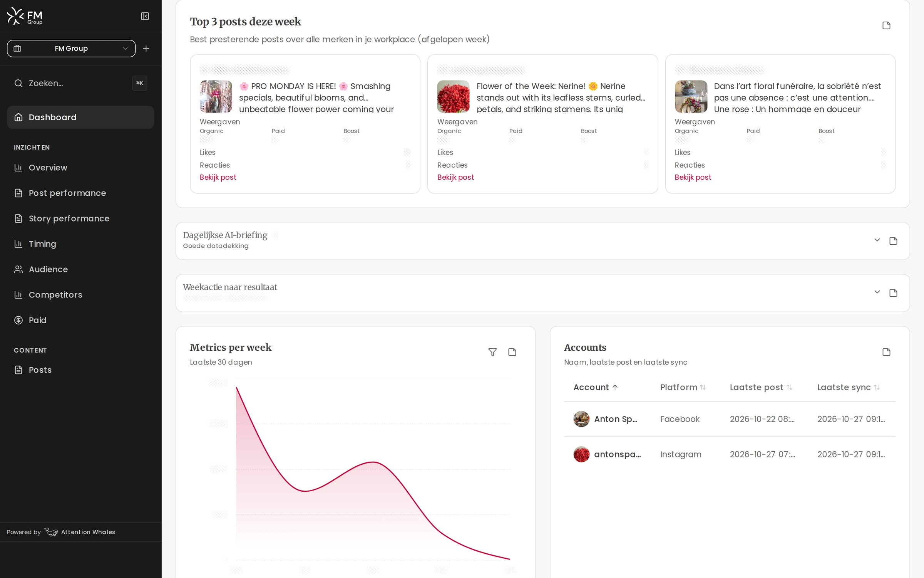Screen dimensions: 924x578
Task: Open the filter icon in Metrics per week
Action: [x=492, y=352]
